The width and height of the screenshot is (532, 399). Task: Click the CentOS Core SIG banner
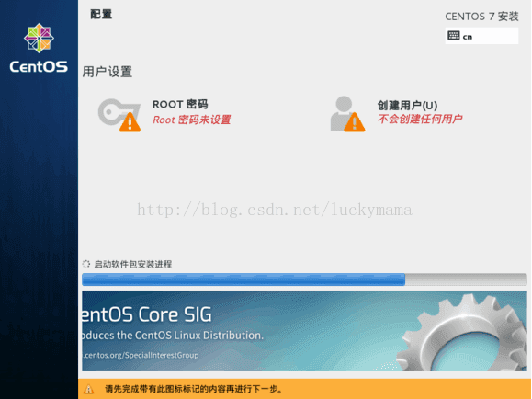(304, 330)
